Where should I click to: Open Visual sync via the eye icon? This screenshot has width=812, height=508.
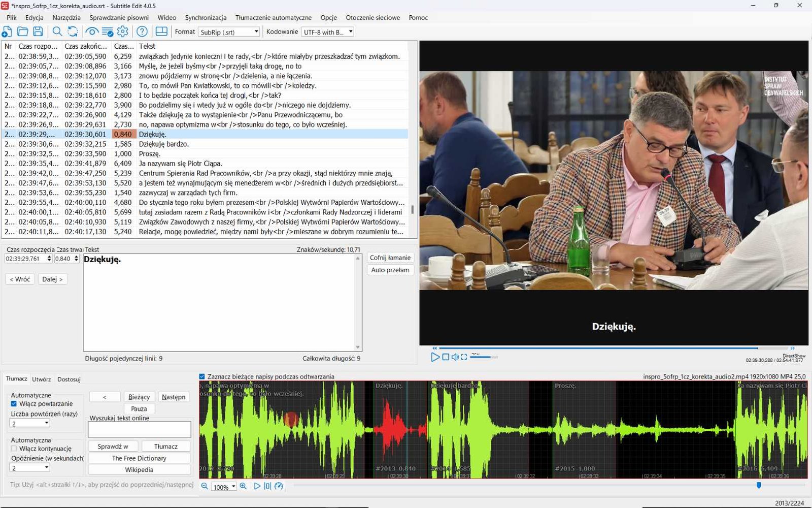pos(92,31)
